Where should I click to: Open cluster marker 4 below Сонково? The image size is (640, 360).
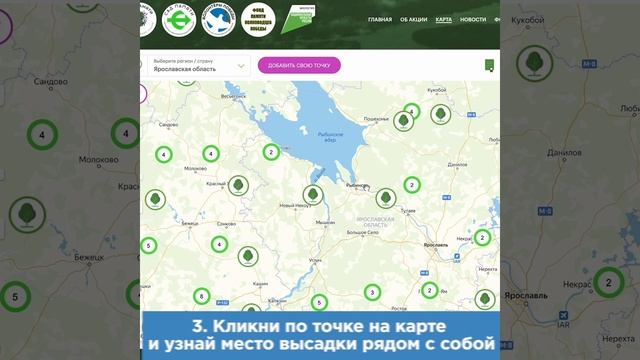[x=219, y=244]
